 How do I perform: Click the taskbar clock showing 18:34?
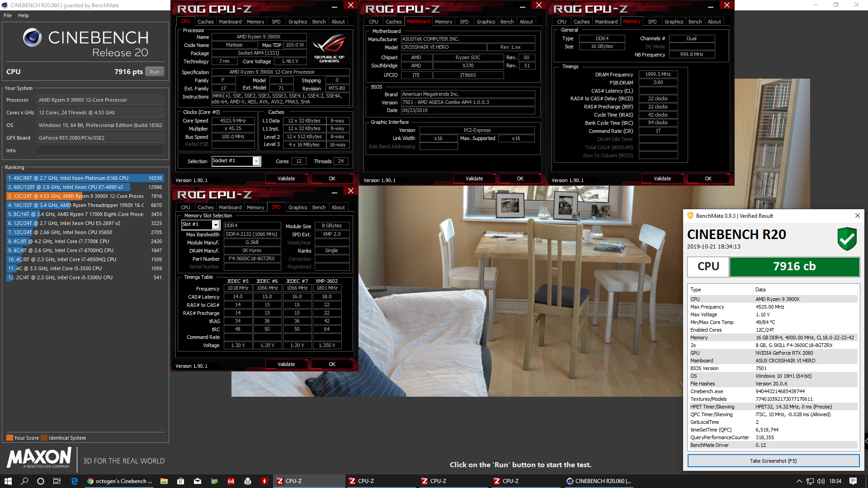(835, 481)
